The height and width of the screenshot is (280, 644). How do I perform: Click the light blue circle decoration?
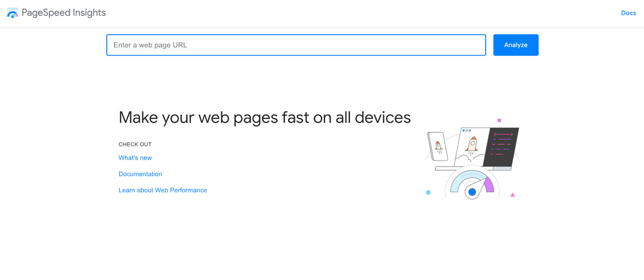coord(428,192)
